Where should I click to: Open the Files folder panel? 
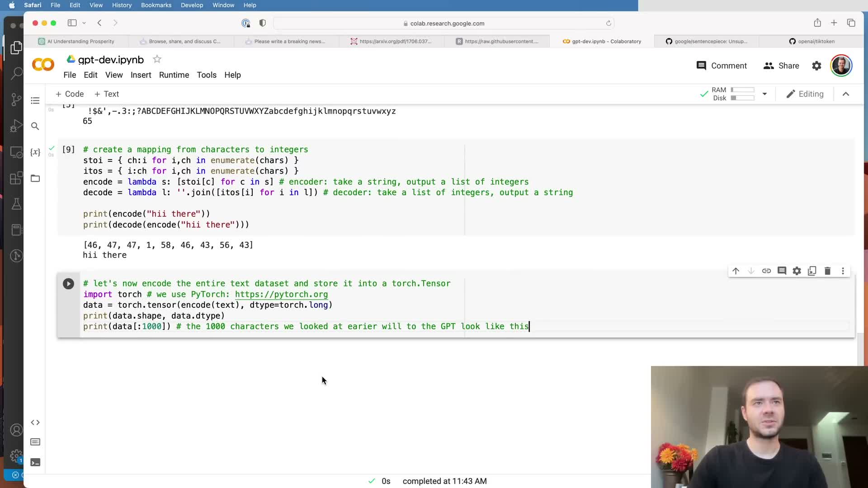(35, 178)
